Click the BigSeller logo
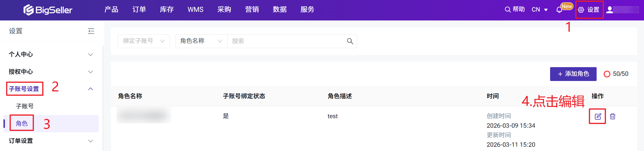 click(x=48, y=10)
